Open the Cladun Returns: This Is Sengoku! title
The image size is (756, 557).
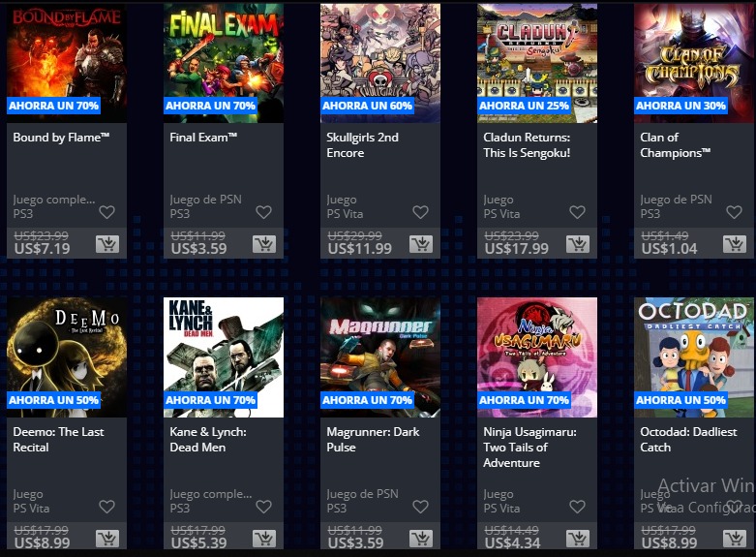[527, 144]
